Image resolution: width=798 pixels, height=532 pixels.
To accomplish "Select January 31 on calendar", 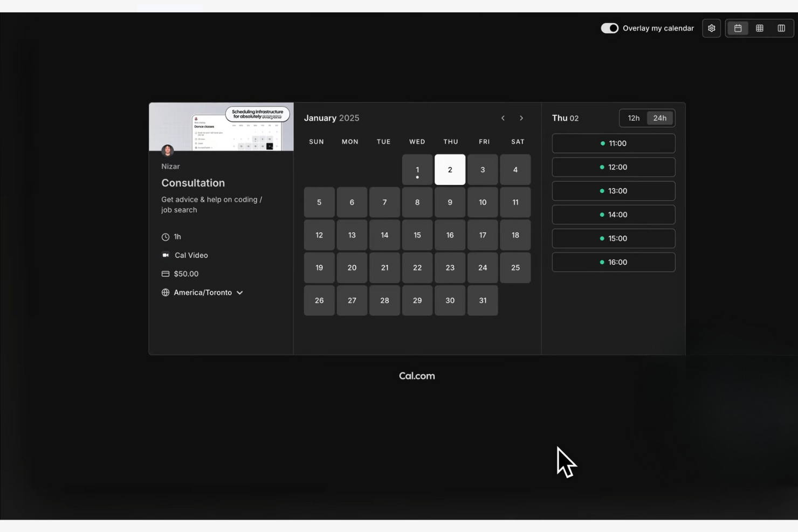I will tap(483, 300).
